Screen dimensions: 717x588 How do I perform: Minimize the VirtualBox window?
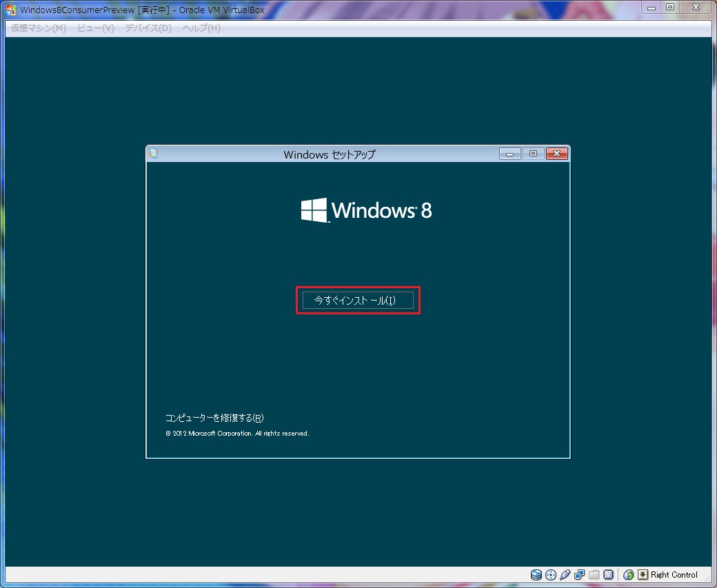point(652,8)
